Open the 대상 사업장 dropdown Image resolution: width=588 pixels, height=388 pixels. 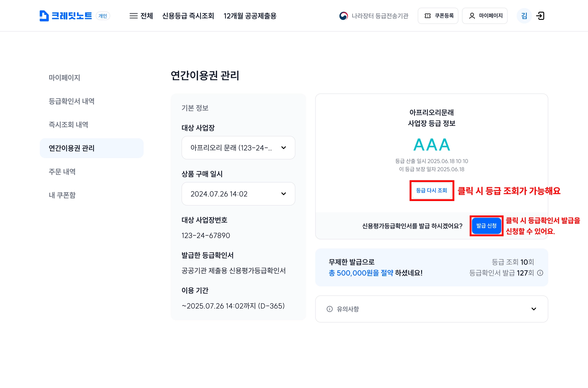click(x=238, y=148)
